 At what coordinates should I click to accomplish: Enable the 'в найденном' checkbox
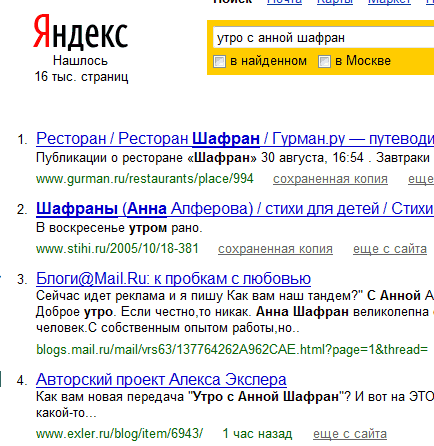219,62
